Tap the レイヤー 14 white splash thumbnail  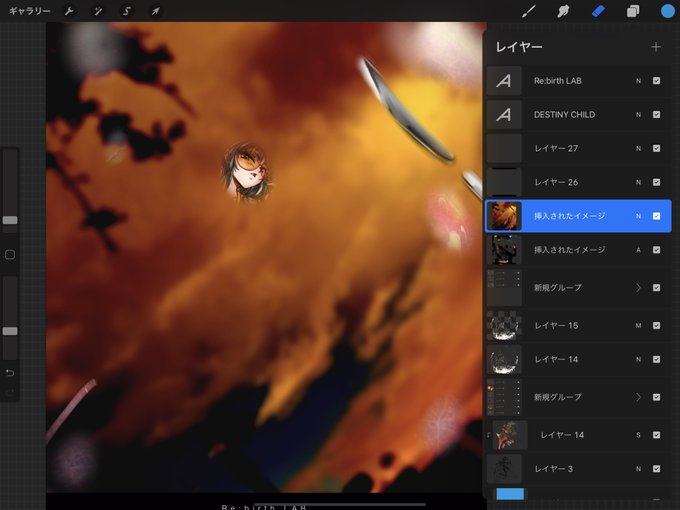(x=504, y=359)
